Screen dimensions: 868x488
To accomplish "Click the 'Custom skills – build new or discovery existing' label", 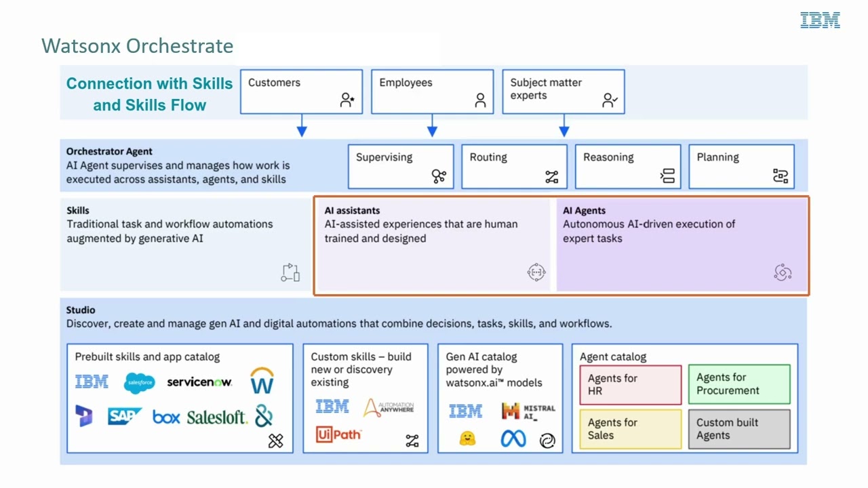I will 361,369.
